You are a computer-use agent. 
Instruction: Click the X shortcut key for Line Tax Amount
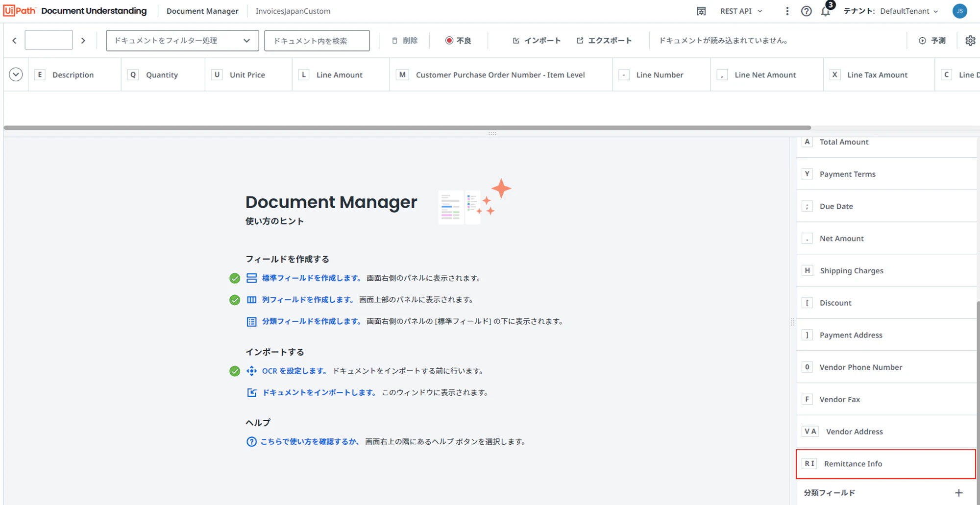(835, 74)
